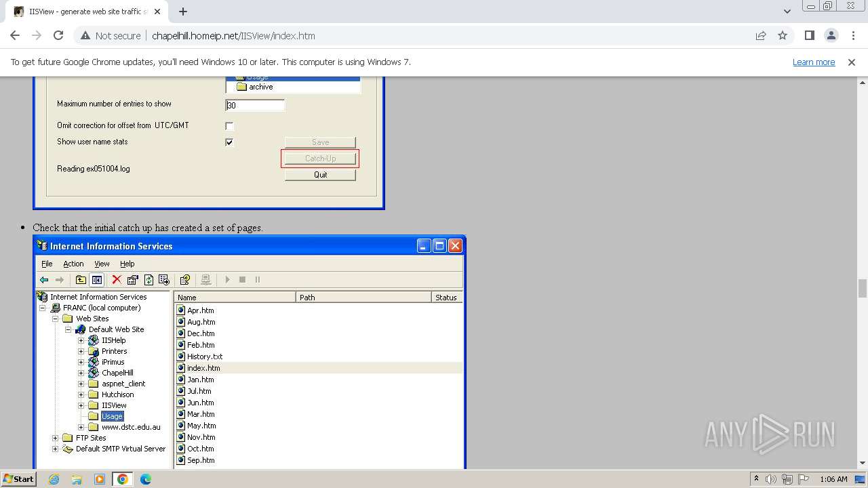868x488 pixels.
Task: Click the Start item play icon
Action: pos(227,280)
